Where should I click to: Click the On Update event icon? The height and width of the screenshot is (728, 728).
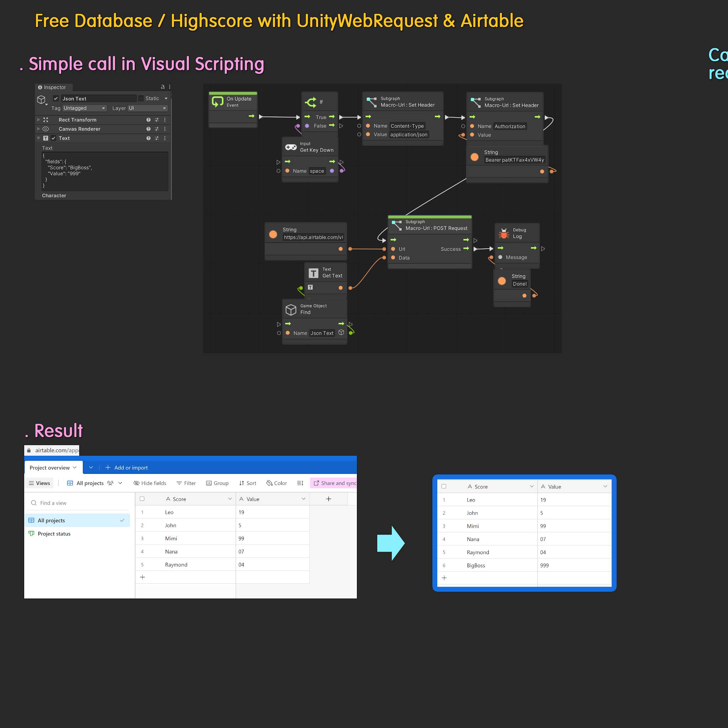(x=218, y=102)
